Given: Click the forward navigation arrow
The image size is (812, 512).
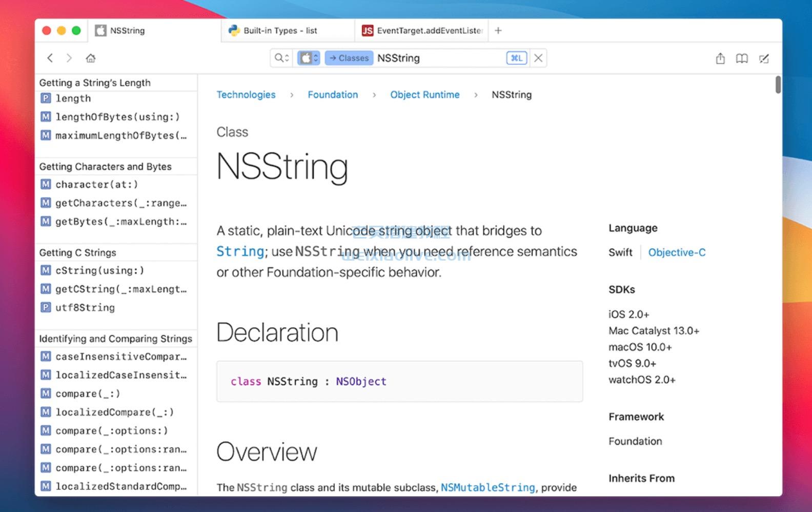Looking at the screenshot, I should (x=69, y=58).
